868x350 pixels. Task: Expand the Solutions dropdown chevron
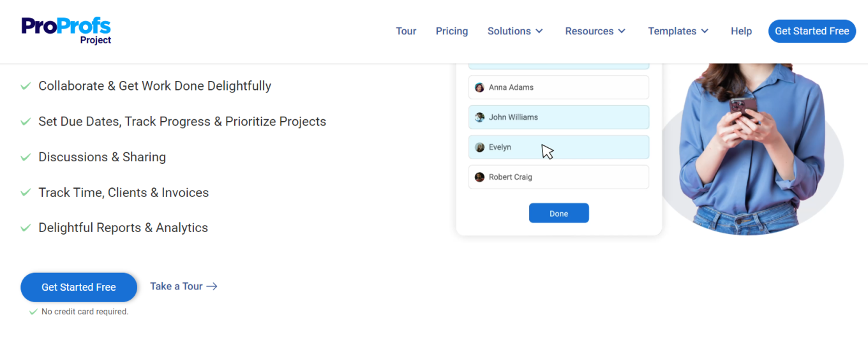539,31
